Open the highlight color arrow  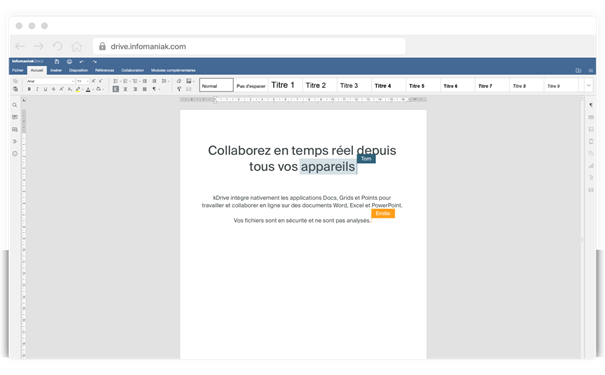(83, 89)
